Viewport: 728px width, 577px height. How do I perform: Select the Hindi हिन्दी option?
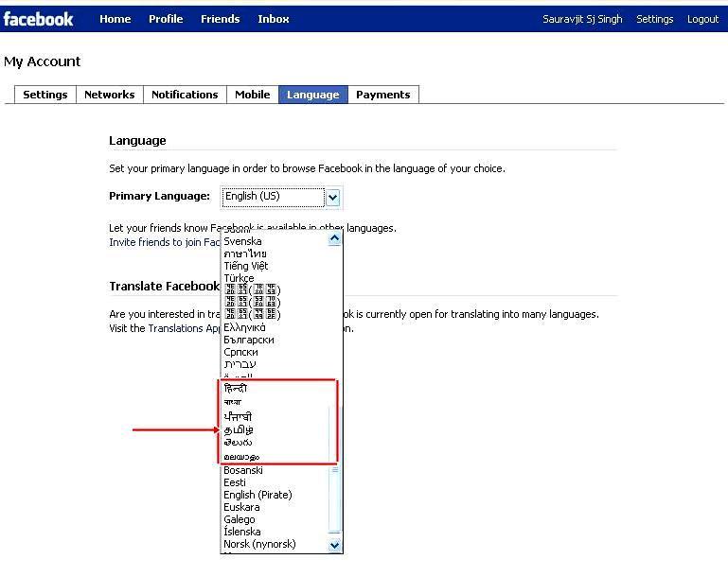coord(236,388)
